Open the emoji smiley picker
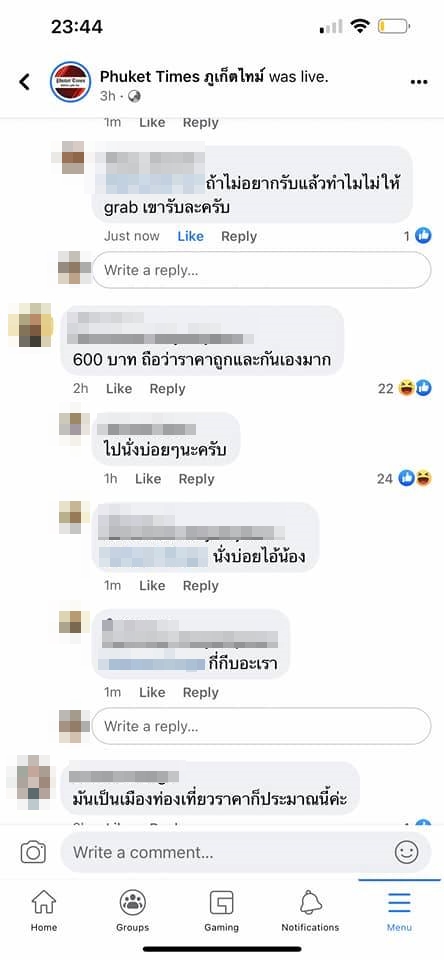 tap(407, 852)
